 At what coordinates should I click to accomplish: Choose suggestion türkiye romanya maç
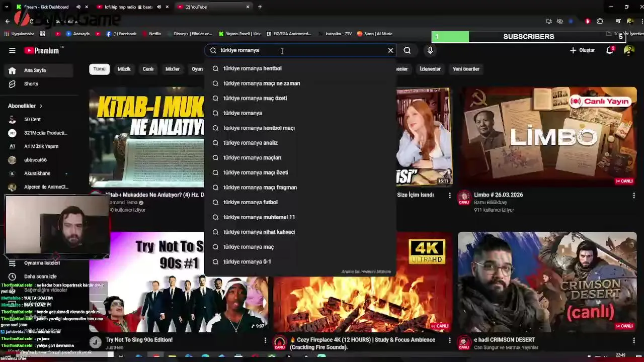coord(300,247)
